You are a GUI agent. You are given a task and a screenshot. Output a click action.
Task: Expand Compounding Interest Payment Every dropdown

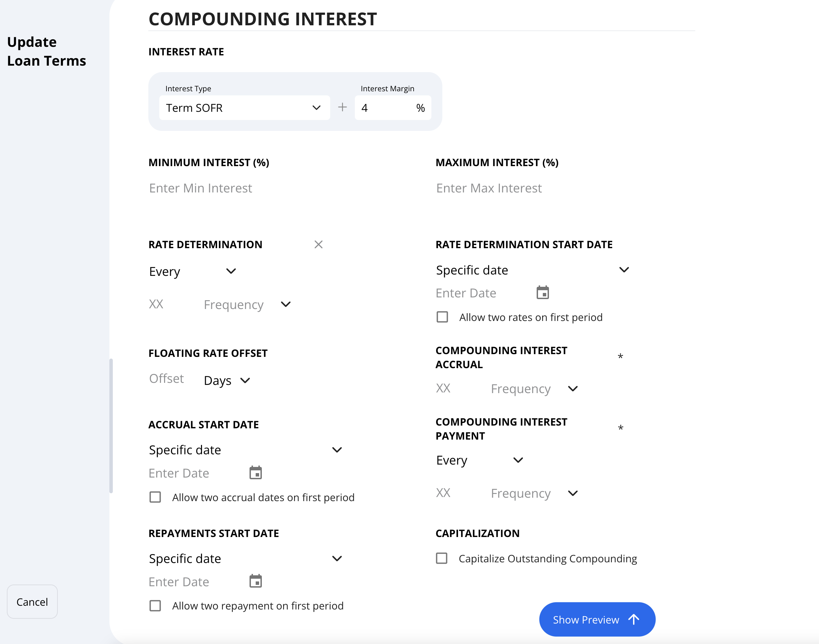pyautogui.click(x=480, y=460)
